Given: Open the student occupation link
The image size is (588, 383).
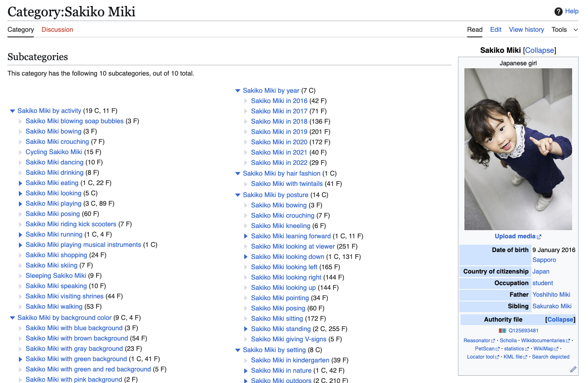Looking at the screenshot, I should pyautogui.click(x=543, y=283).
